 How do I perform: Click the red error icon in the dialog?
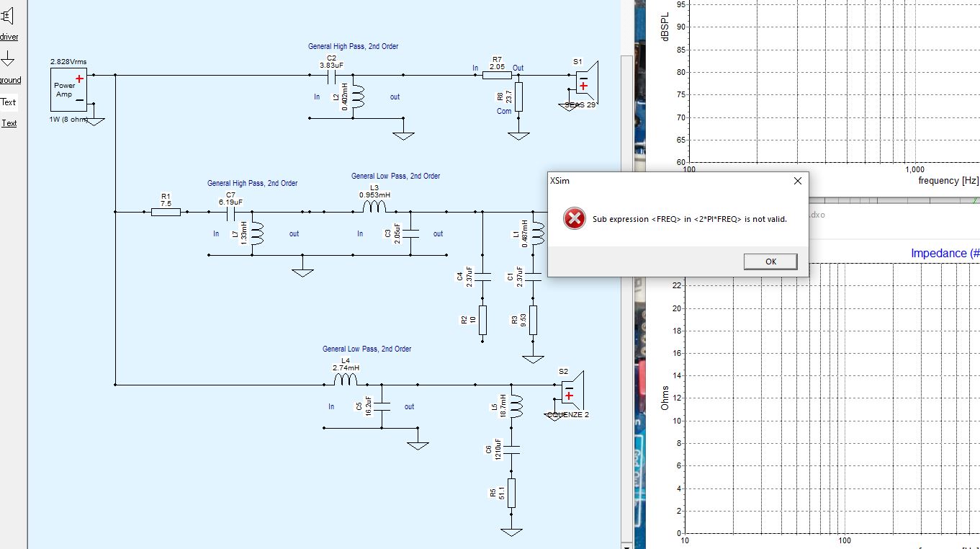coord(574,219)
